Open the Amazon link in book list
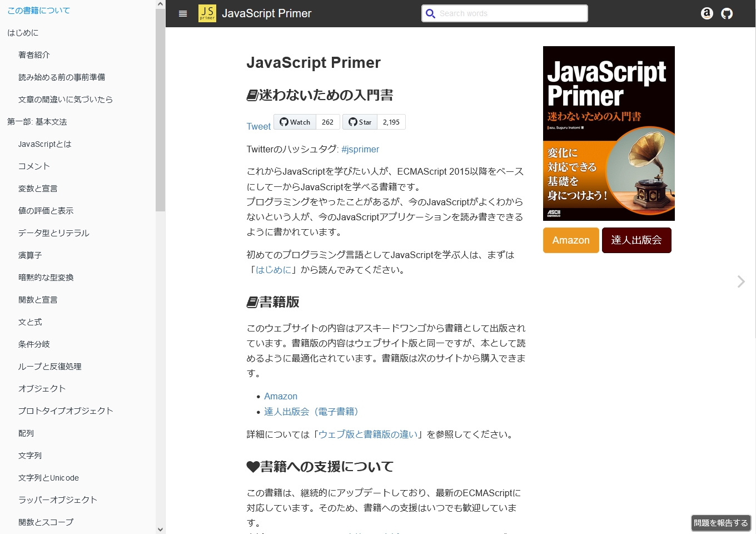Image resolution: width=756 pixels, height=534 pixels. point(281,396)
